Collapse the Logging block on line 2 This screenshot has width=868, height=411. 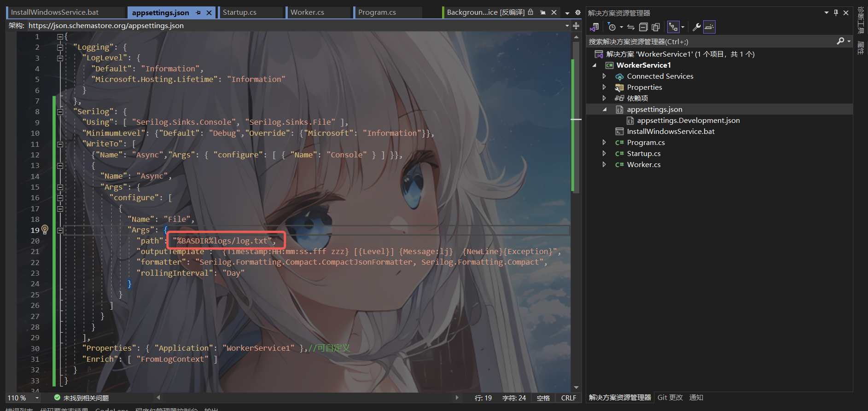tap(60, 47)
